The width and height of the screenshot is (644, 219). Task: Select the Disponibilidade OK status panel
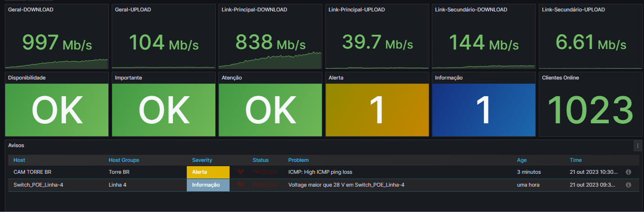[57, 109]
